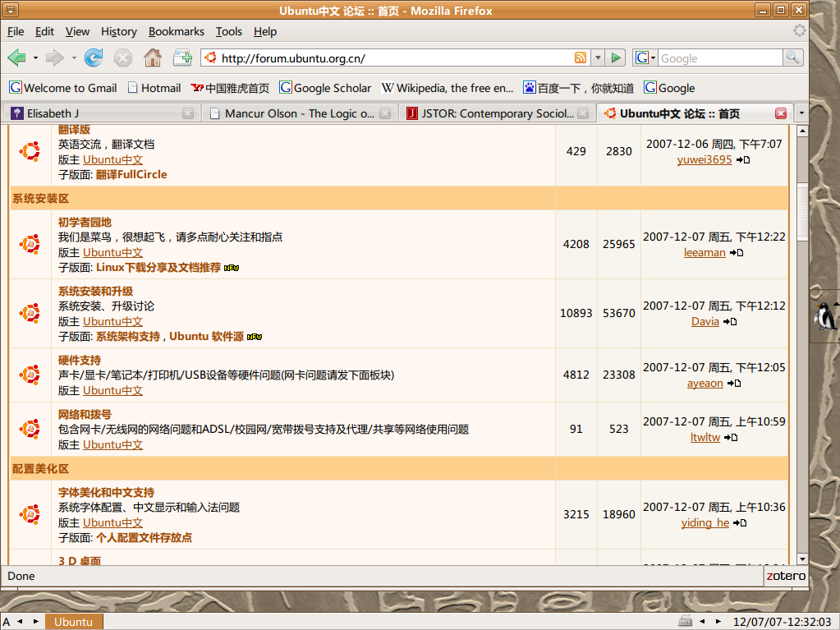Open user yuwei3695 profile link
This screenshot has height=630, width=840.
tap(705, 159)
